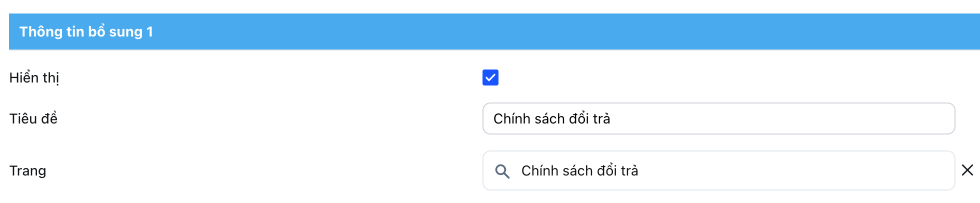Uncheck the Hiển thị checkbox

point(490,77)
